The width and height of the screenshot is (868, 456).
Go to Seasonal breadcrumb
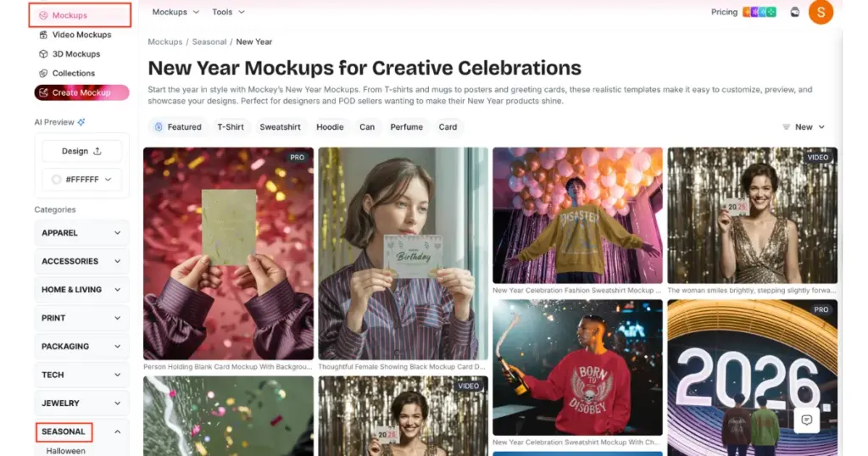(x=209, y=42)
